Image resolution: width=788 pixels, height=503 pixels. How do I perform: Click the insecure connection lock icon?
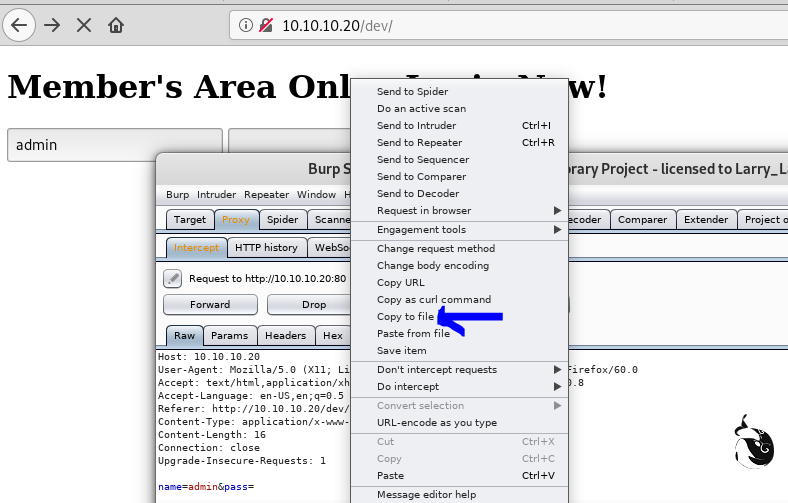266,25
